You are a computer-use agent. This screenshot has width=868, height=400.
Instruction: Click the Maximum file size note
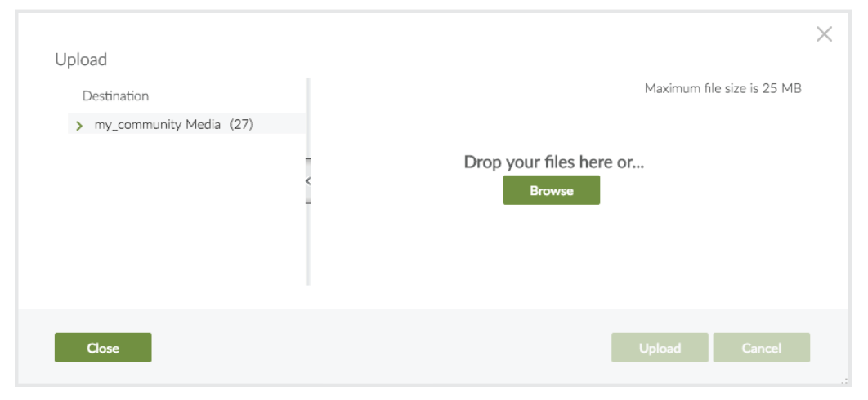(723, 88)
